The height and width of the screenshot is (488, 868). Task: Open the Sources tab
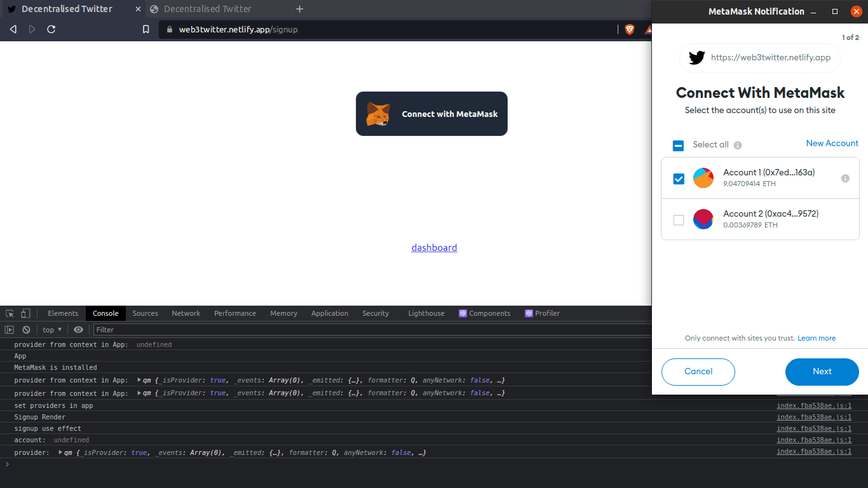(145, 313)
